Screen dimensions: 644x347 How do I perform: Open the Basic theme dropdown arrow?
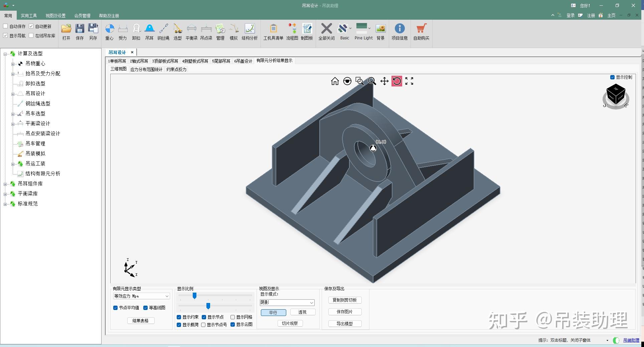coord(350,28)
